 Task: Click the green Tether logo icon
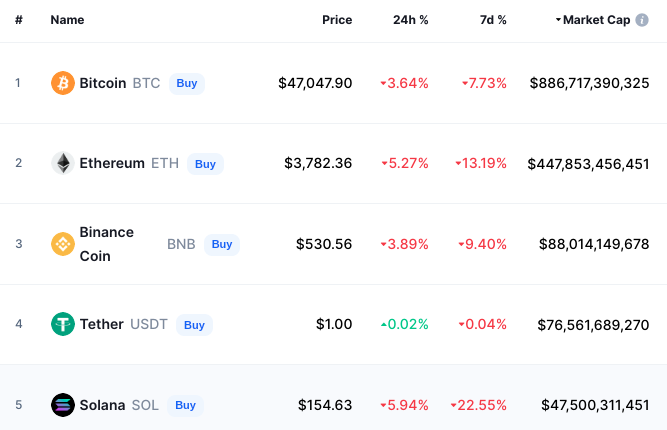(63, 324)
